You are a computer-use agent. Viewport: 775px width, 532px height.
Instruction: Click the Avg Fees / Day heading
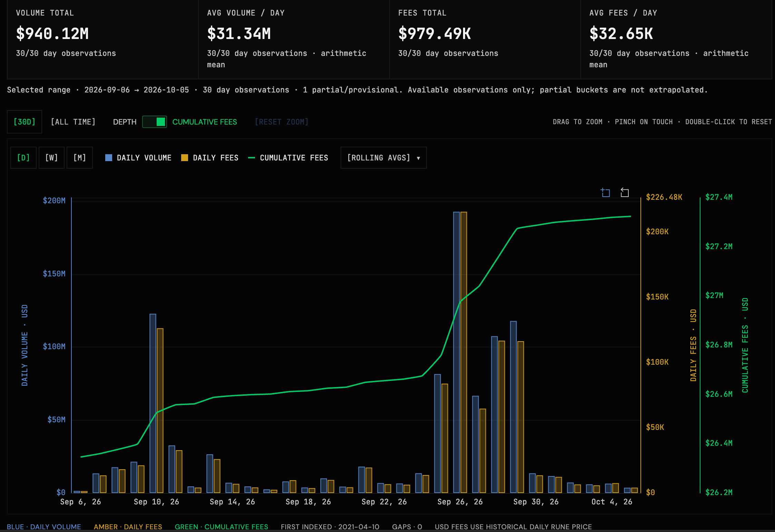pyautogui.click(x=623, y=13)
